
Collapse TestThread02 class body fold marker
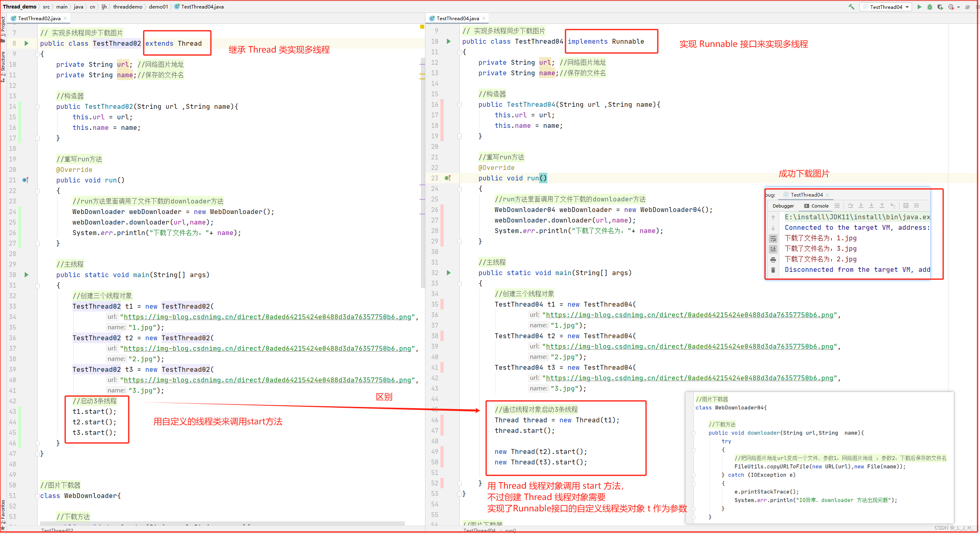(x=37, y=54)
